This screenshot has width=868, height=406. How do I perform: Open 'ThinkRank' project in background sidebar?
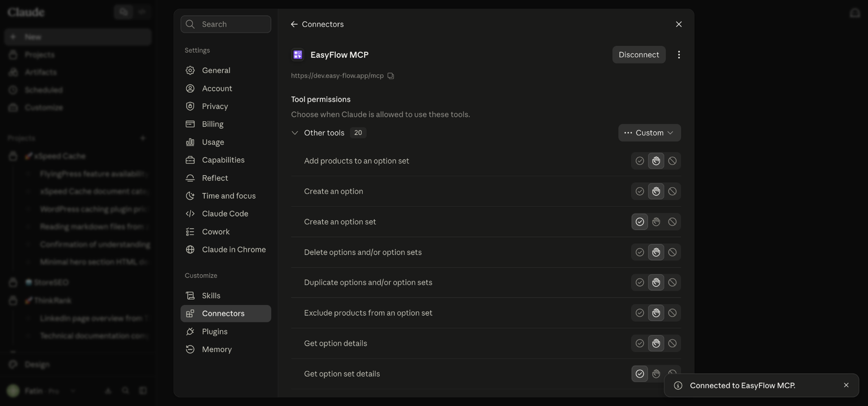coord(78,300)
